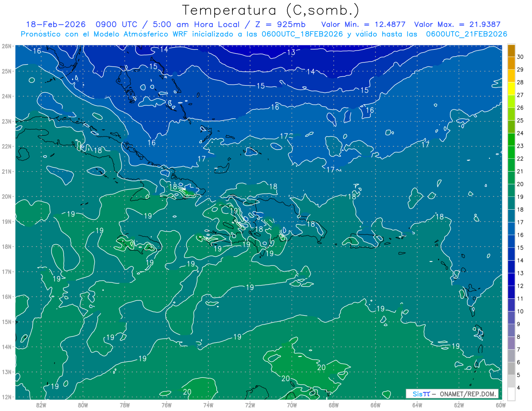Select the init time '0600UTC_18FEB2026'
This screenshot has height=411, width=532.
point(302,34)
